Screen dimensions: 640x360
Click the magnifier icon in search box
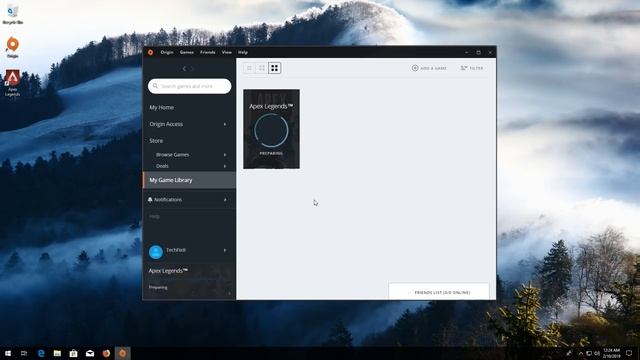(156, 86)
